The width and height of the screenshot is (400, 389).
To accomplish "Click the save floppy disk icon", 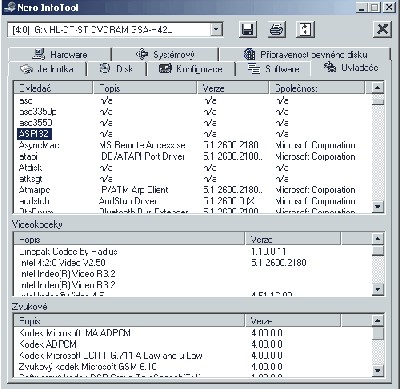I will (x=248, y=30).
